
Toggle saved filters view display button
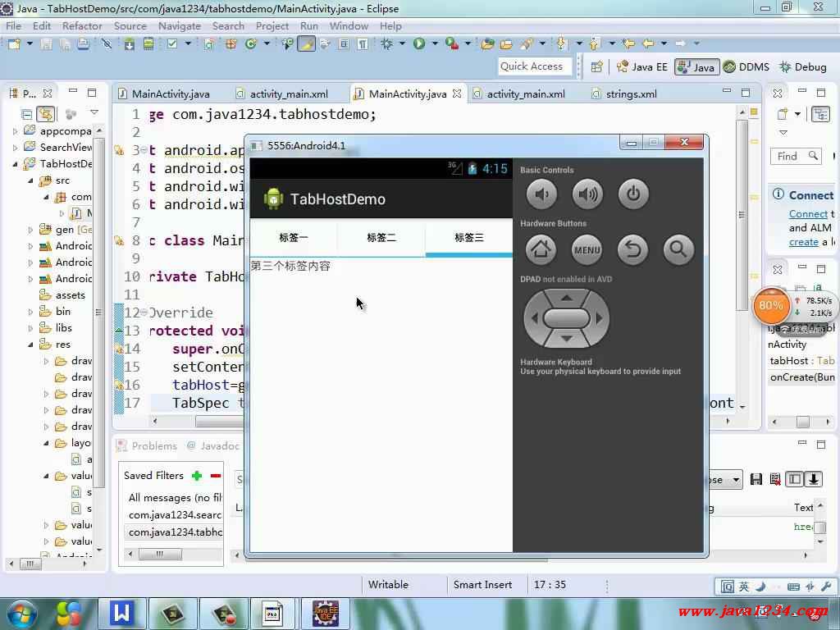794,479
